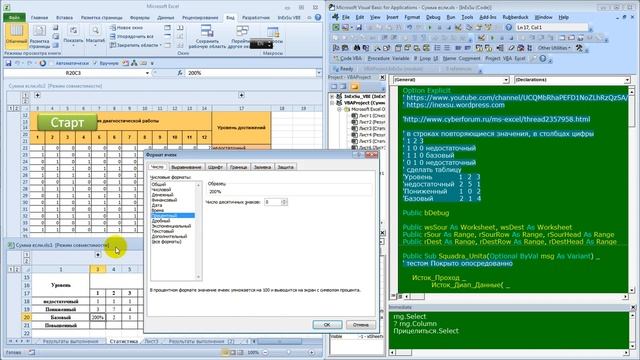The height and width of the screenshot is (360, 640).
Task: Click the Save icon in quick access toolbar
Action: pos(8,63)
